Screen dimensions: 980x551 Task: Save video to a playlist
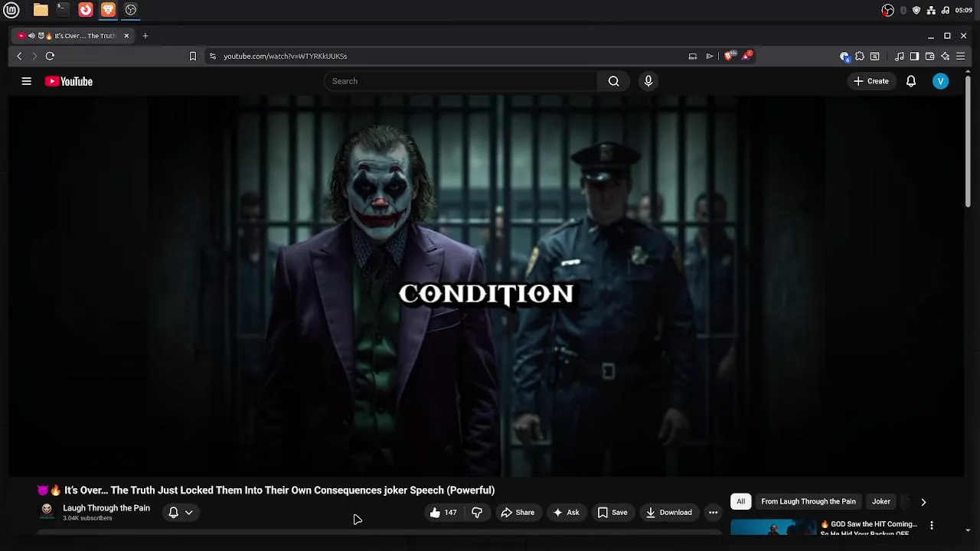coord(612,513)
